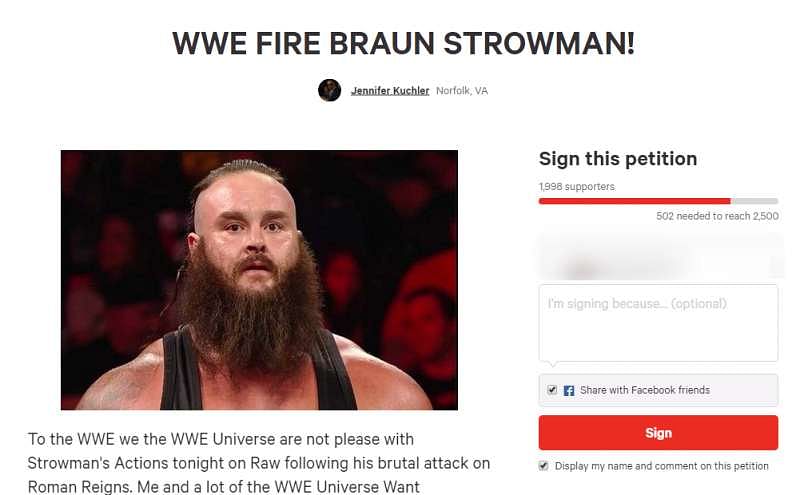Click the "Norfolk, VA" location text
The height and width of the screenshot is (495, 800).
pyautogui.click(x=462, y=91)
